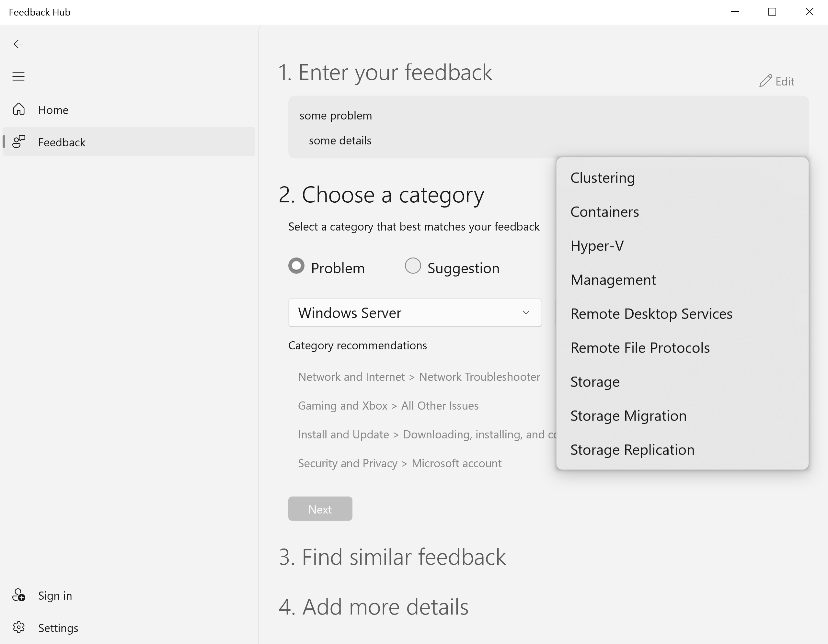Click the '3. Find similar feedback' heading
The width and height of the screenshot is (828, 644).
coord(392,557)
